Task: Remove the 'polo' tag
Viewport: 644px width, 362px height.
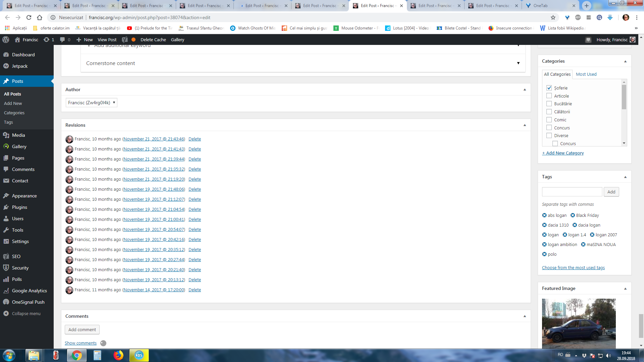Action: 544,254
